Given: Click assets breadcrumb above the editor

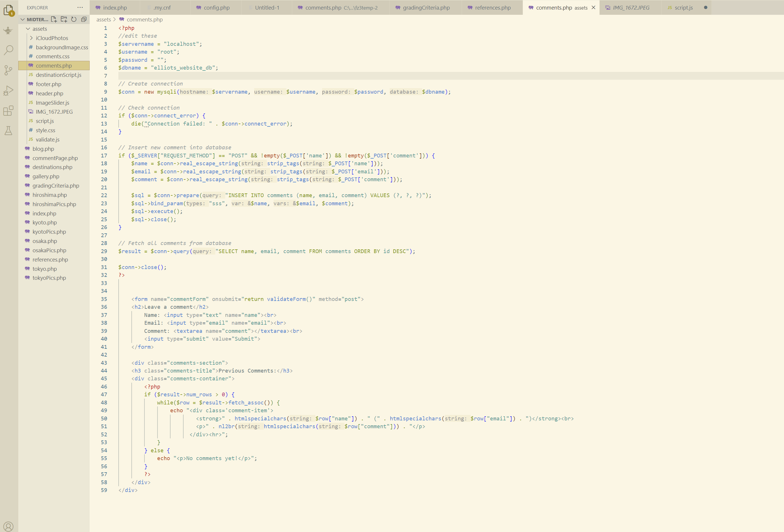Looking at the screenshot, I should [x=103, y=19].
